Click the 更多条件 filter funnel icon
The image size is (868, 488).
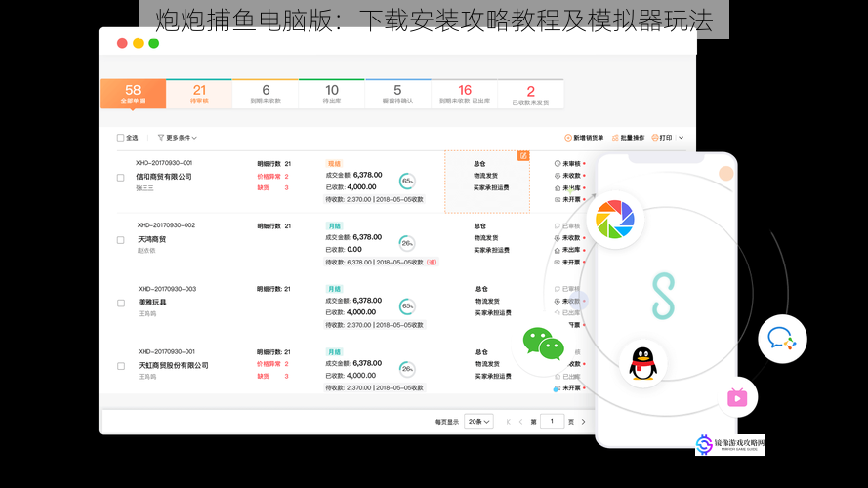[161, 138]
